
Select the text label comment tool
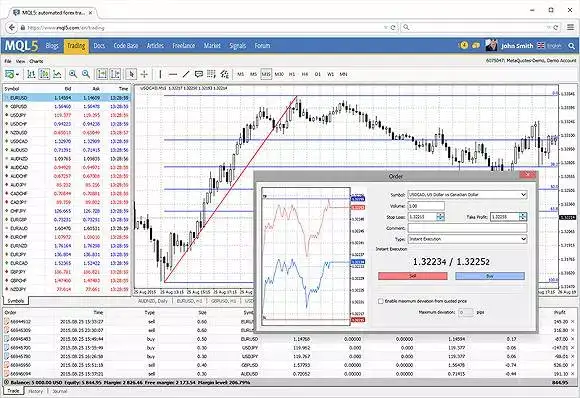pyautogui.click(x=199, y=74)
